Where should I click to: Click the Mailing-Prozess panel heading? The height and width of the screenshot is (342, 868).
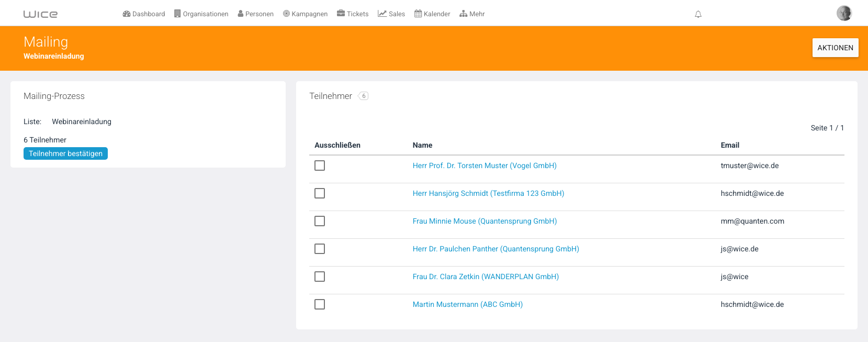point(54,96)
